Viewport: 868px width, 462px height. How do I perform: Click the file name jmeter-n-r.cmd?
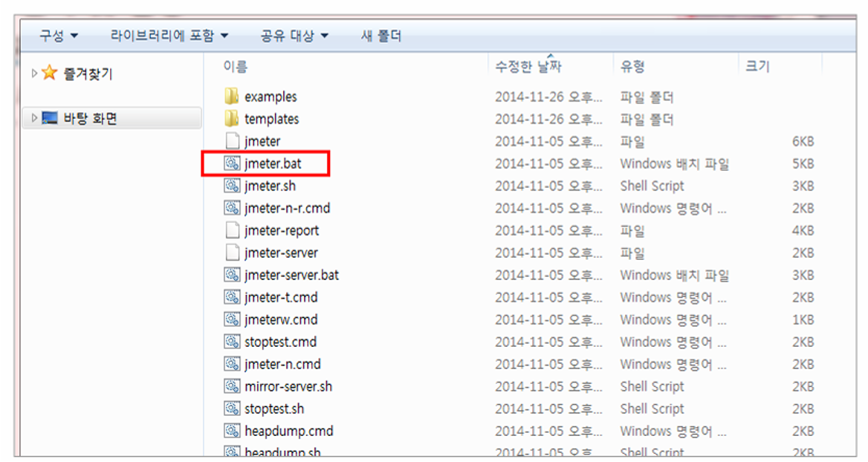288,208
